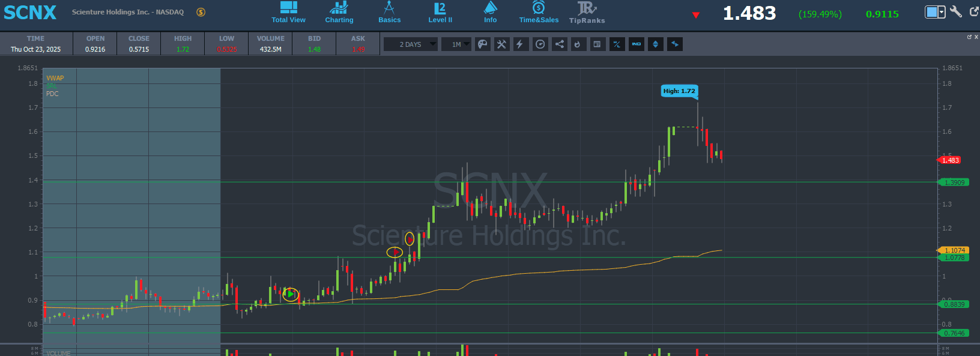
Task: Click the 1.3909 green level tag
Action: tap(954, 183)
